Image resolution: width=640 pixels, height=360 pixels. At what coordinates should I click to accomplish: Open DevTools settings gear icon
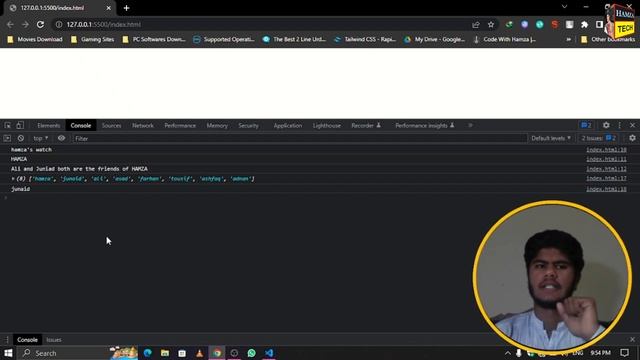click(x=606, y=125)
